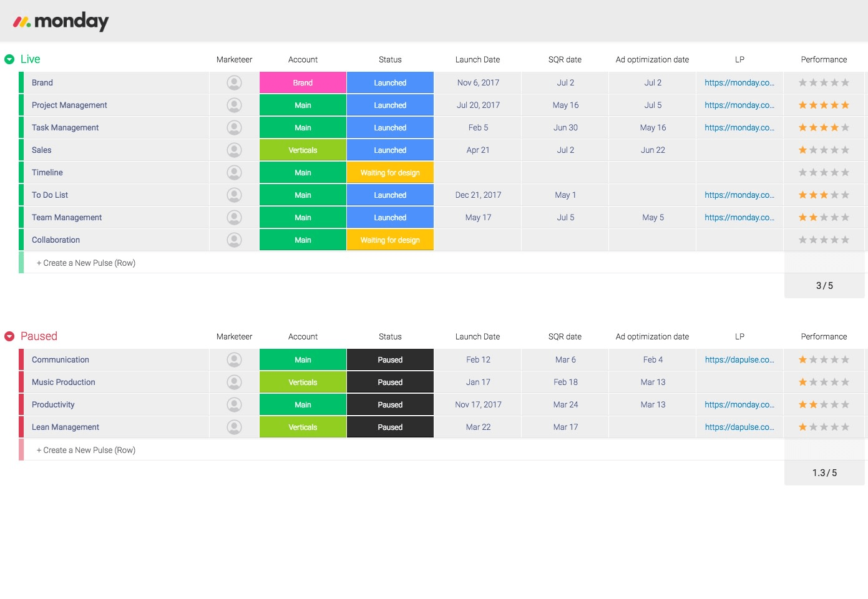The height and width of the screenshot is (599, 868).
Task: Change the pink Brand account label
Action: [303, 82]
